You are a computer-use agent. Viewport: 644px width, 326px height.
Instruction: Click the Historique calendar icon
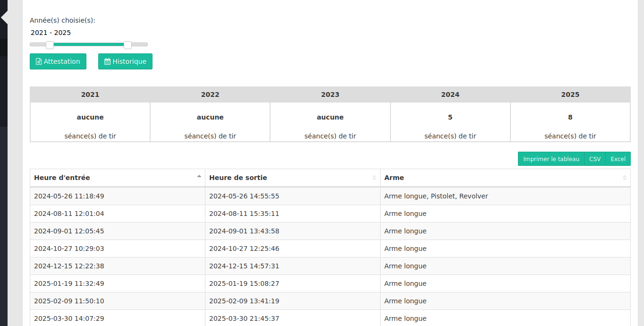(107, 61)
